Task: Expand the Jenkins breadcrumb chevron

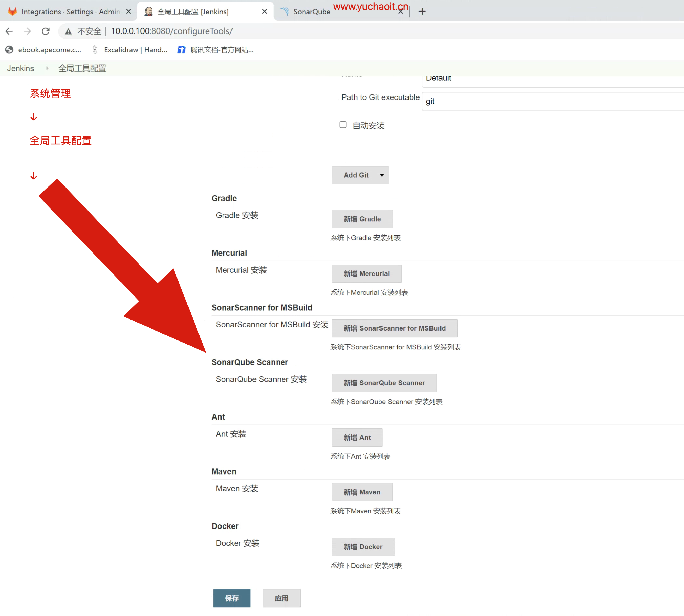Action: [x=47, y=68]
